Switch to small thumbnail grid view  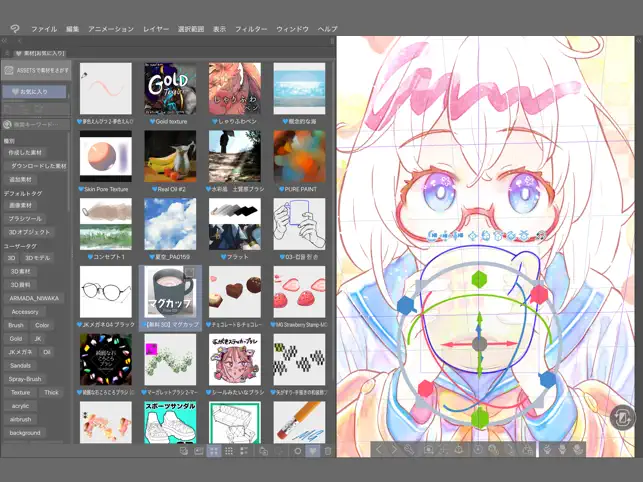point(229,451)
